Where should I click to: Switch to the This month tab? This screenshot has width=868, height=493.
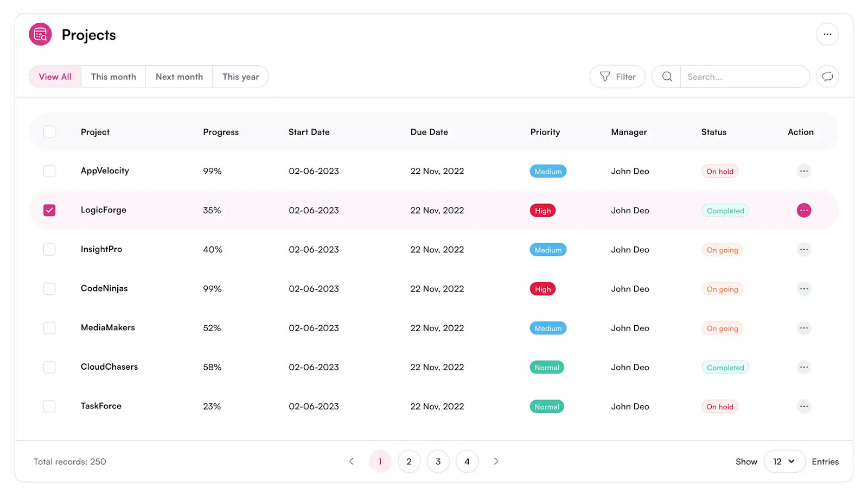(x=113, y=77)
